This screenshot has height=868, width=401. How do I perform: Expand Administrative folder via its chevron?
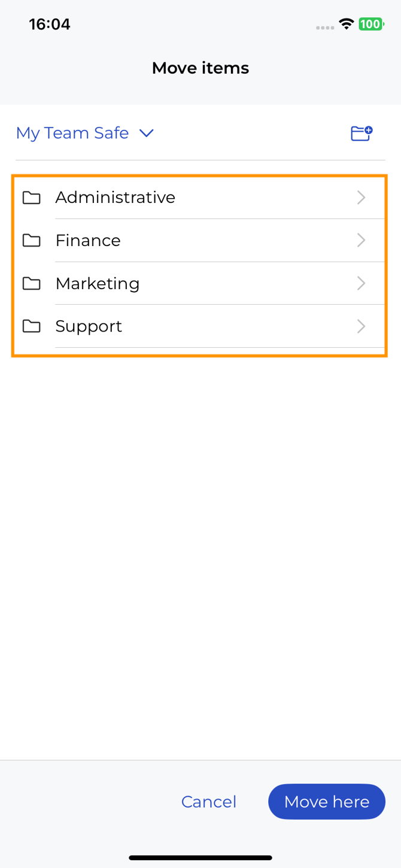pos(361,198)
